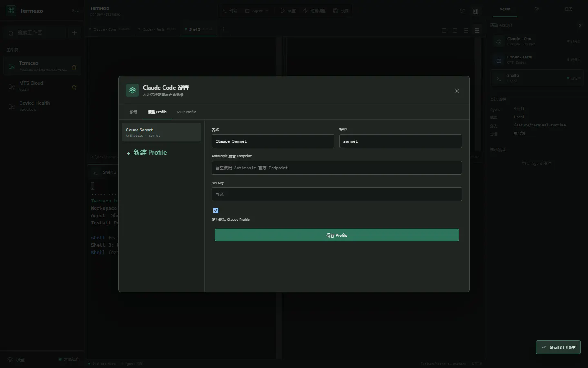Click the folder icon of MTS Cloud
This screenshot has height=368, width=588.
11,86
